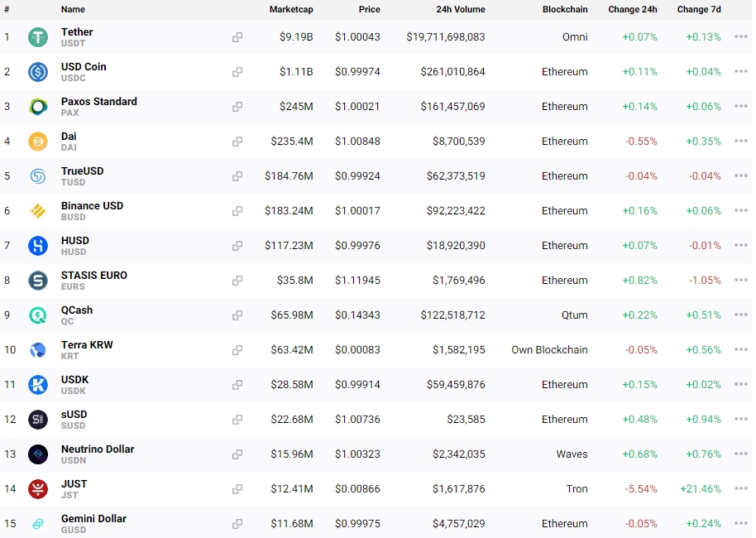Open TrueUSD external link icon
Screen dimensions: 756x538
tap(237, 176)
